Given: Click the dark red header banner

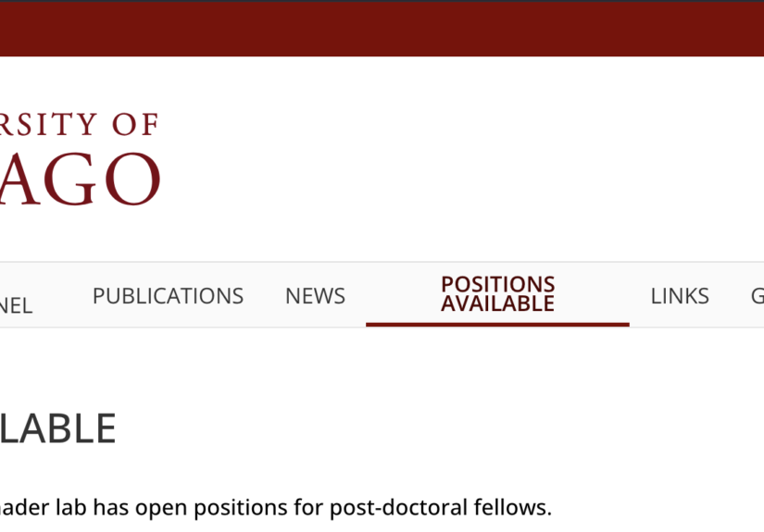Looking at the screenshot, I should point(382,29).
